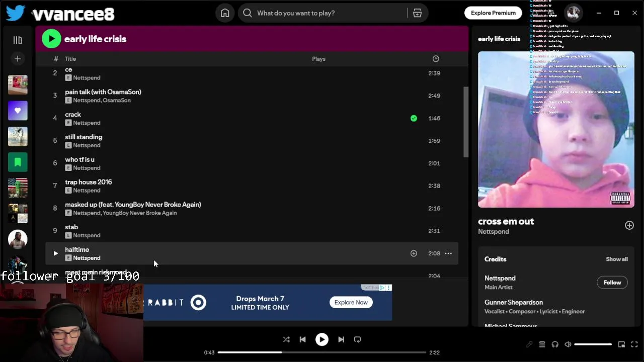Skip to next track
The image size is (644, 362).
tap(341, 339)
